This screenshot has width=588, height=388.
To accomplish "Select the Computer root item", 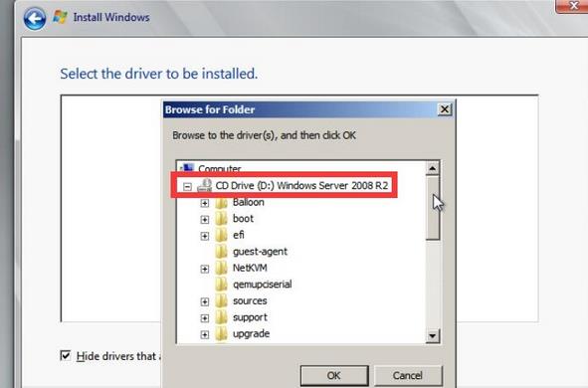I will pyautogui.click(x=219, y=169).
